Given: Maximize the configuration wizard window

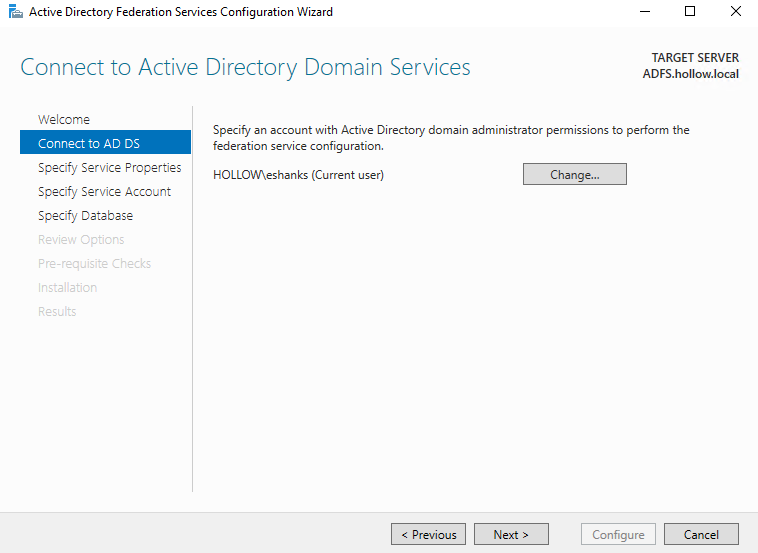Looking at the screenshot, I should click(689, 12).
